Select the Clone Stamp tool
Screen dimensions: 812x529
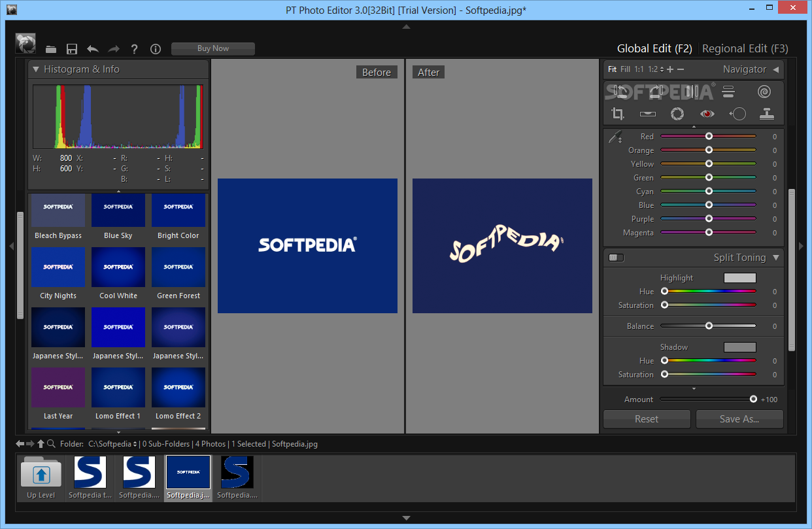[767, 114]
